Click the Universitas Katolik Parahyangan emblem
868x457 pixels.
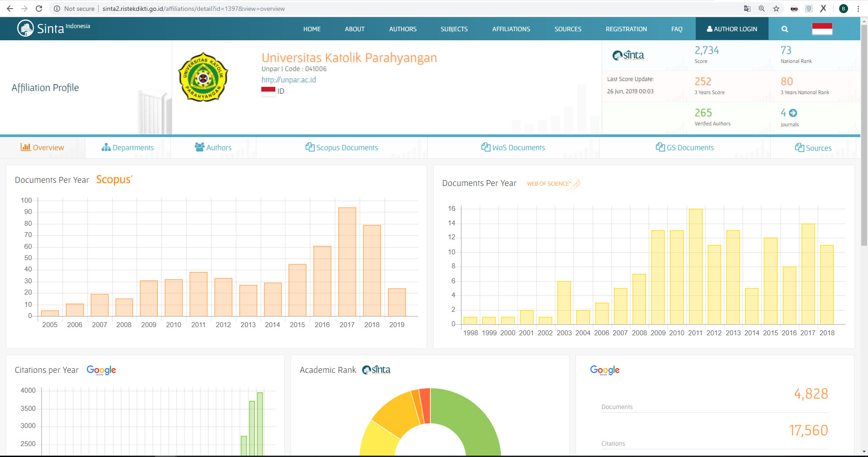[x=203, y=77]
